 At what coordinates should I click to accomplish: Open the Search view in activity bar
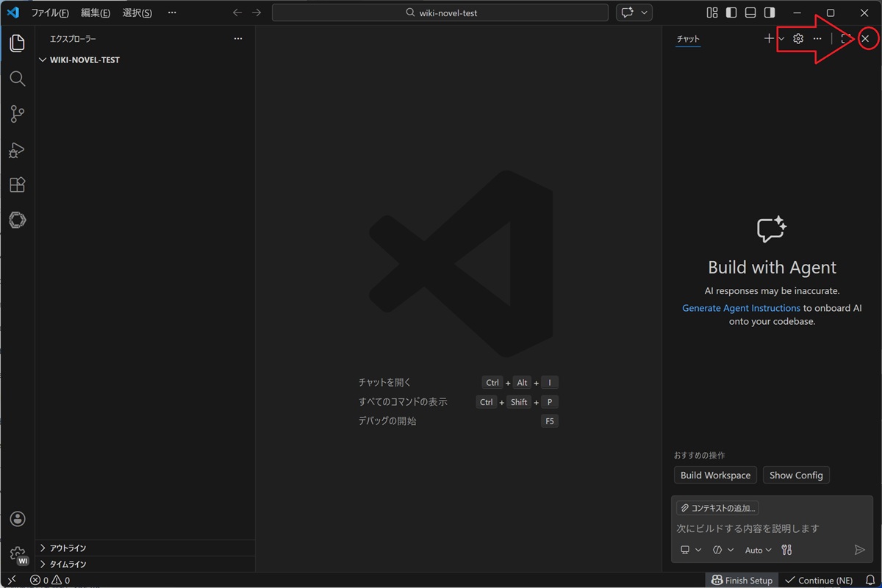pyautogui.click(x=18, y=79)
